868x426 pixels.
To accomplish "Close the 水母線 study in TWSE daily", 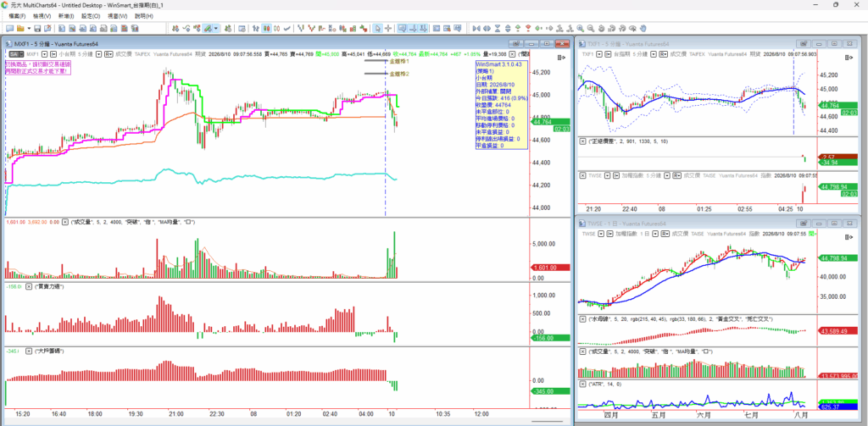I will pos(582,319).
